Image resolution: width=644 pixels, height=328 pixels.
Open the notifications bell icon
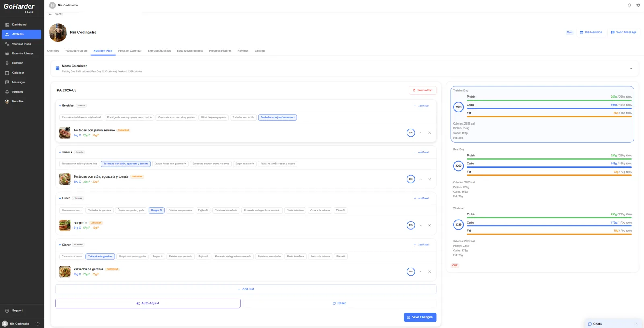(629, 5)
